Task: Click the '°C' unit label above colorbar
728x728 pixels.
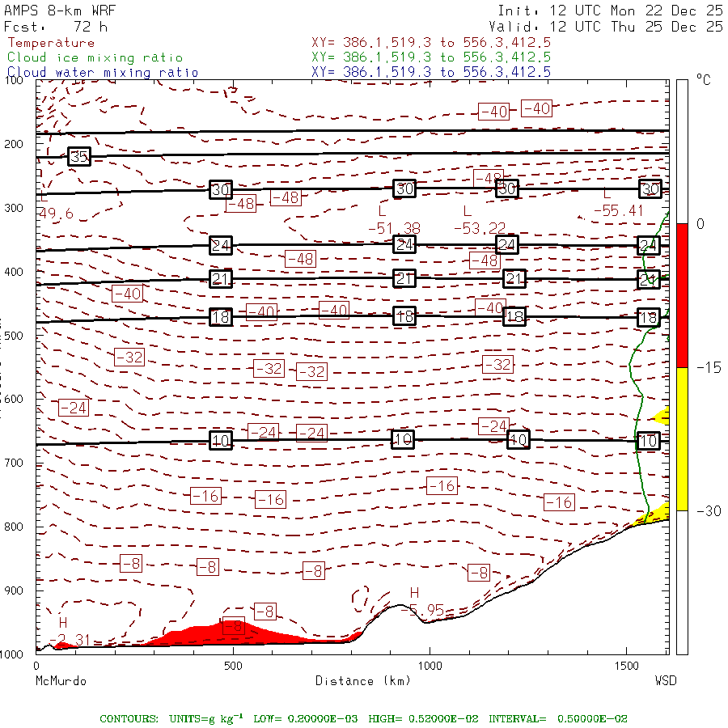Action: point(704,80)
